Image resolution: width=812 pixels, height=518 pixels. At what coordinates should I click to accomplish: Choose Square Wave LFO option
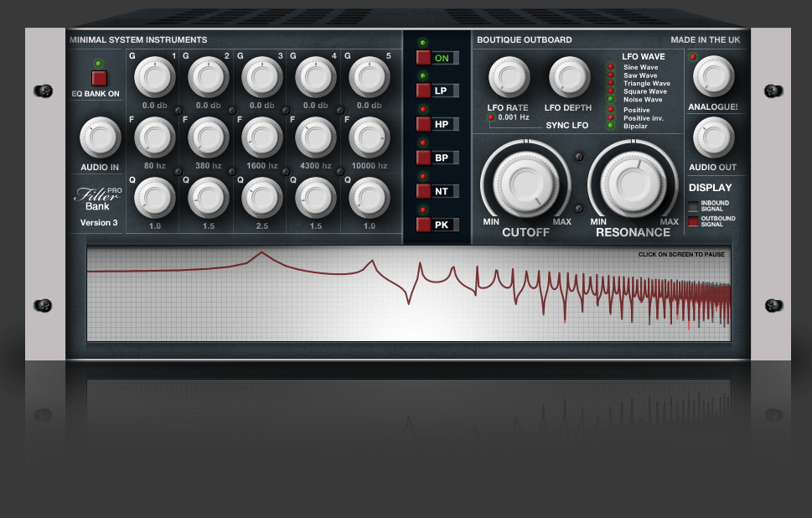coord(611,91)
